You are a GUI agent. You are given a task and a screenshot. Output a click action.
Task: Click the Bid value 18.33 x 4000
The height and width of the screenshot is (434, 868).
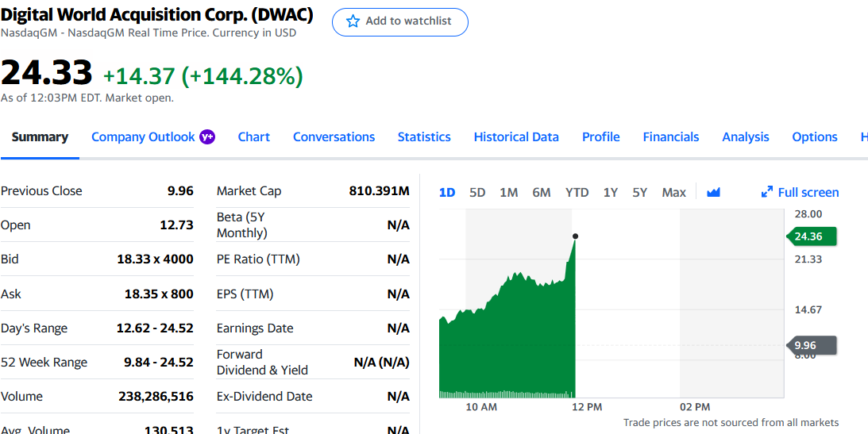[x=155, y=259]
